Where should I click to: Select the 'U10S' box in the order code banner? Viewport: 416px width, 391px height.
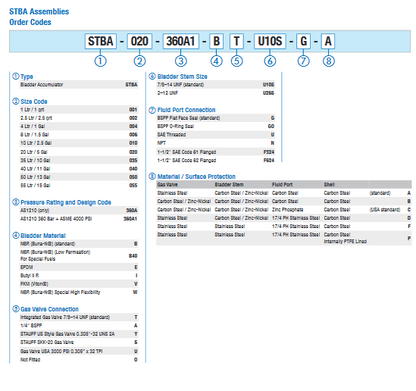click(x=270, y=41)
